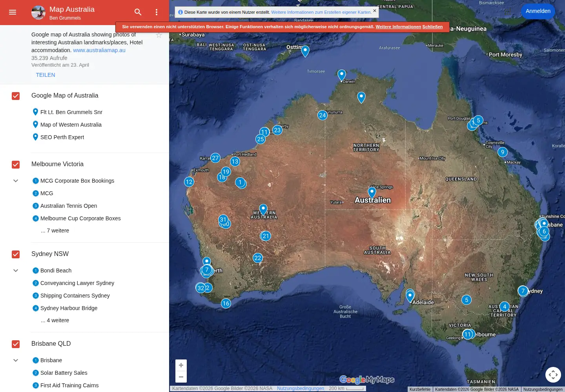This screenshot has height=392, width=565.
Task: Select First Aid Training Cairns item
Action: (x=69, y=385)
